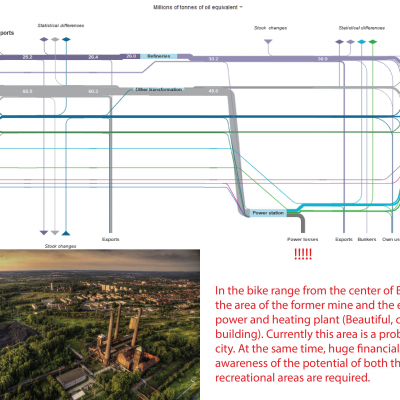Image resolution: width=400 pixels, height=400 pixels.
Task: Click the Refineries node
Action: click(159, 56)
